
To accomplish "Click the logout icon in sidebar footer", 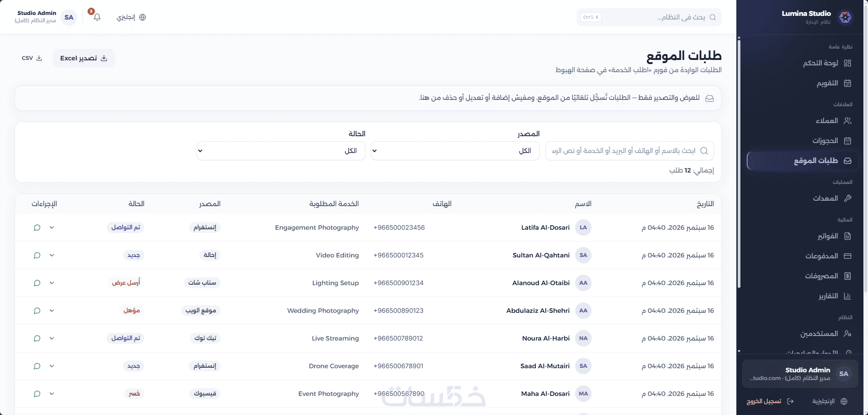I will tap(790, 401).
